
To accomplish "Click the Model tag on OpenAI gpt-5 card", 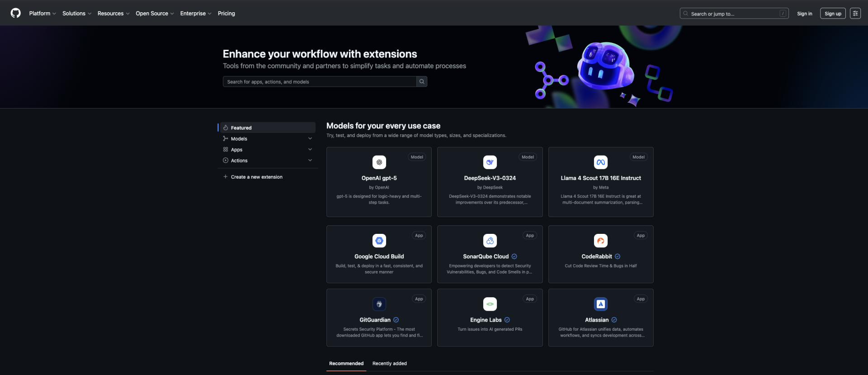I will 417,157.
